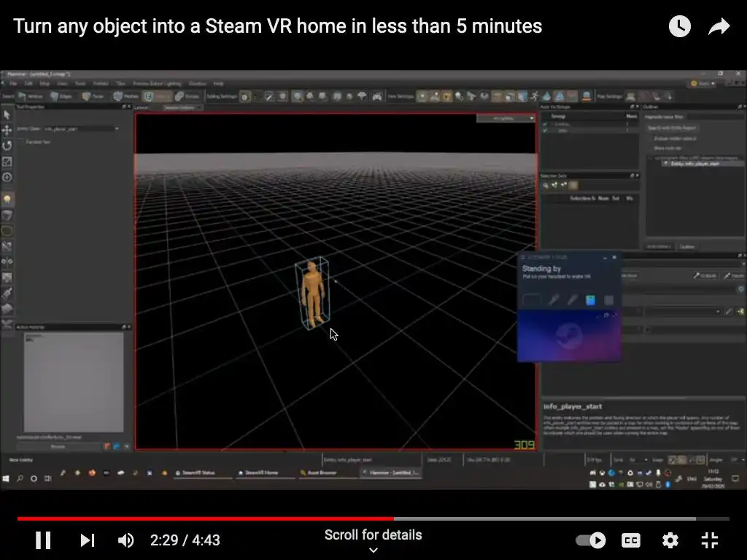Click the active material preview thumbnail

coord(74,382)
